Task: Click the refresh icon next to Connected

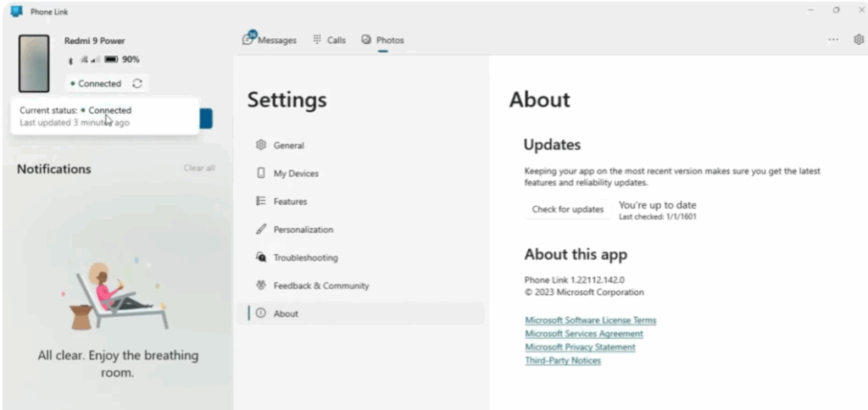Action: [x=137, y=84]
